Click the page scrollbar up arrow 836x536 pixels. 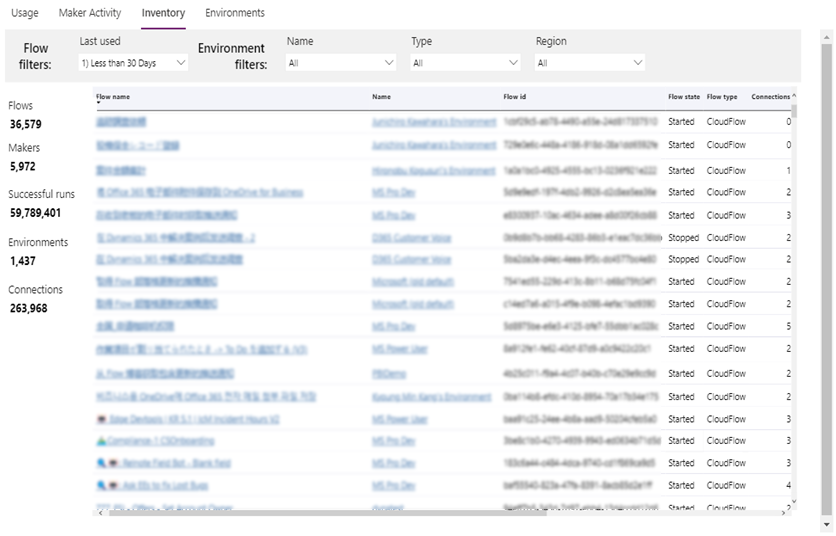pos(827,36)
